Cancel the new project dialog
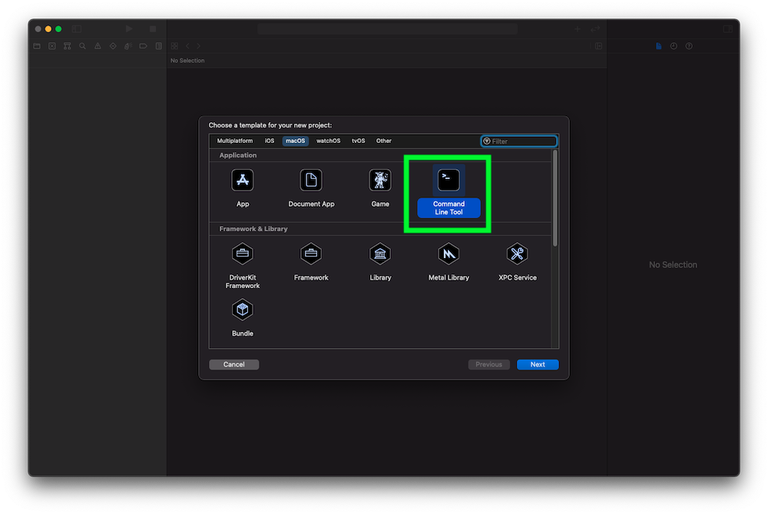 [234, 365]
